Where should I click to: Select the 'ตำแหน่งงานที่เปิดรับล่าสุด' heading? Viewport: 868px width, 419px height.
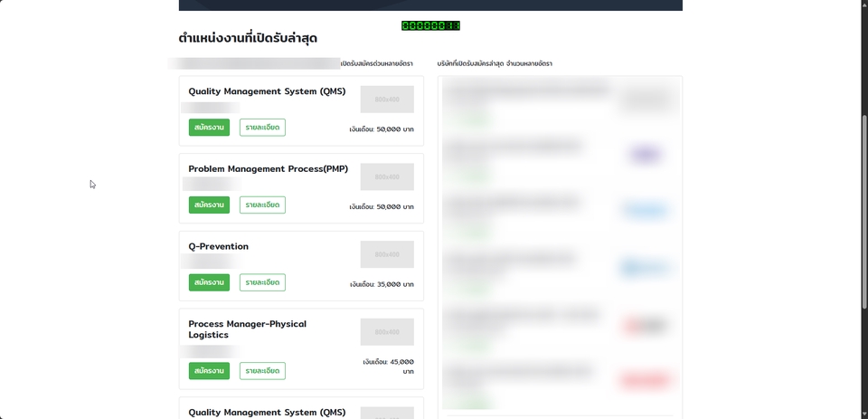(248, 38)
